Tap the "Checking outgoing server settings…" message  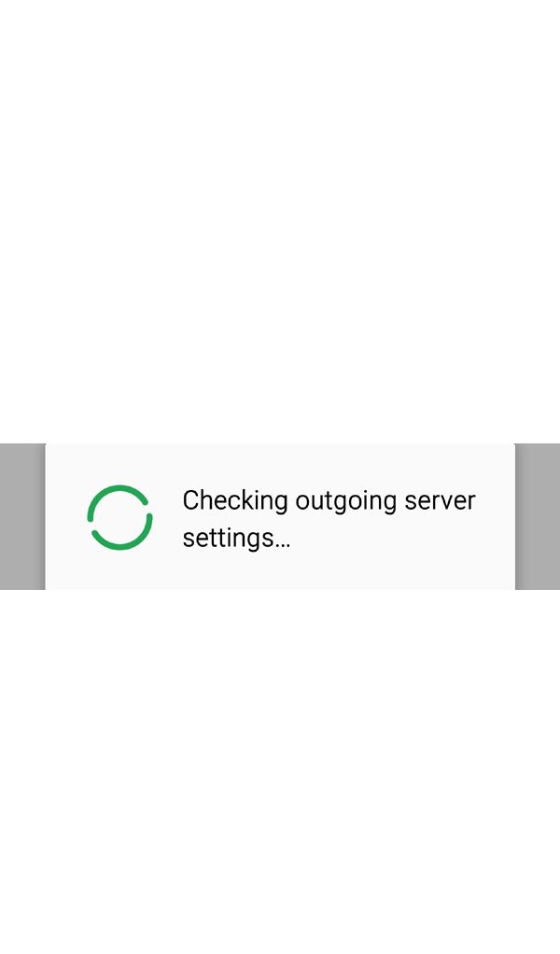pyautogui.click(x=329, y=518)
